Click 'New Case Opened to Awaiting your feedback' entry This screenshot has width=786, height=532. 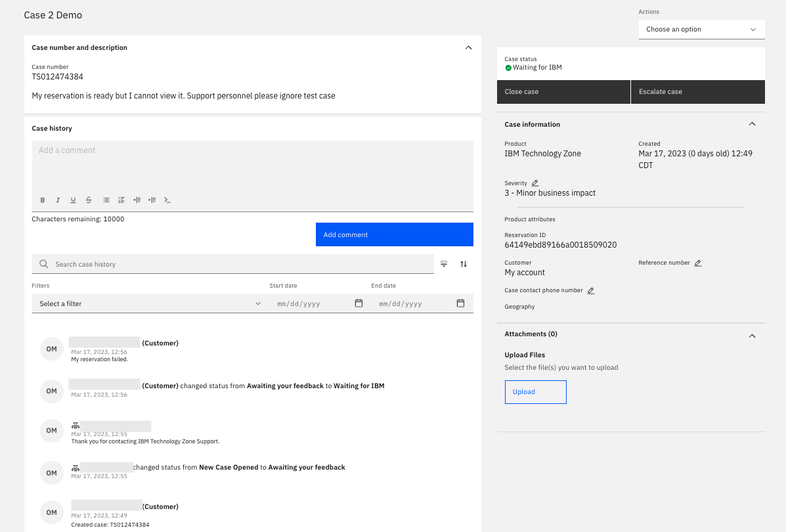click(x=239, y=468)
